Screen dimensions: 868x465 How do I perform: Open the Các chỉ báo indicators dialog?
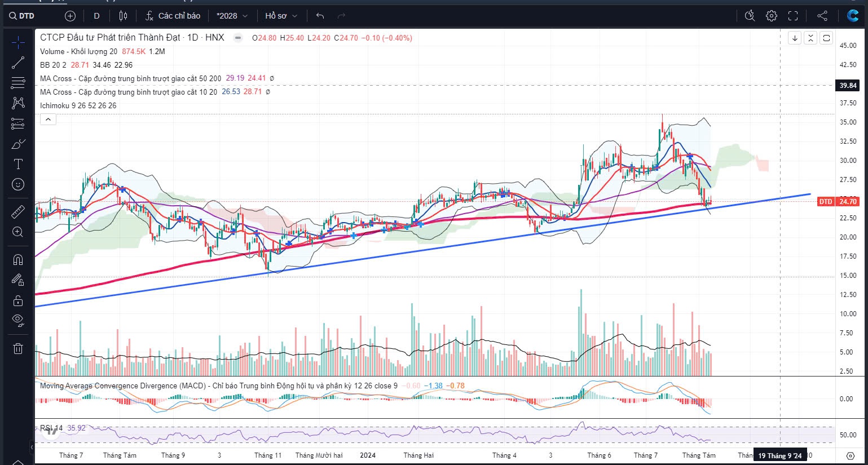[x=173, y=16]
